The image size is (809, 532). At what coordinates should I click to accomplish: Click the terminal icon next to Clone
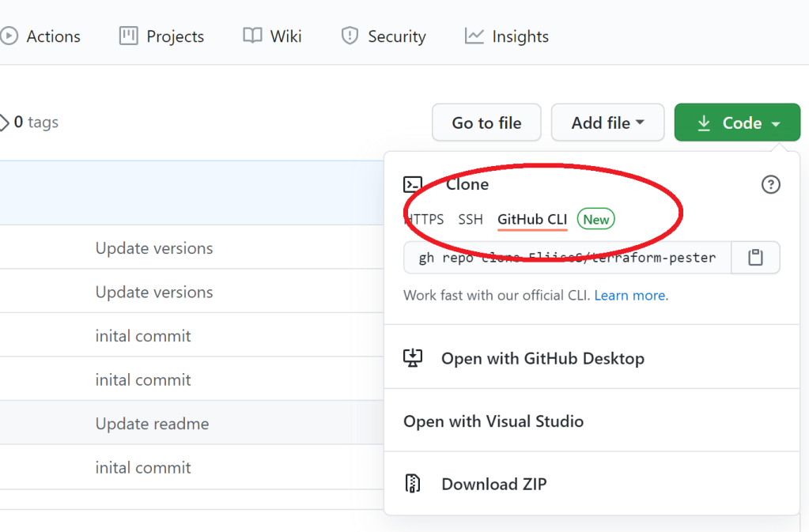pyautogui.click(x=413, y=185)
